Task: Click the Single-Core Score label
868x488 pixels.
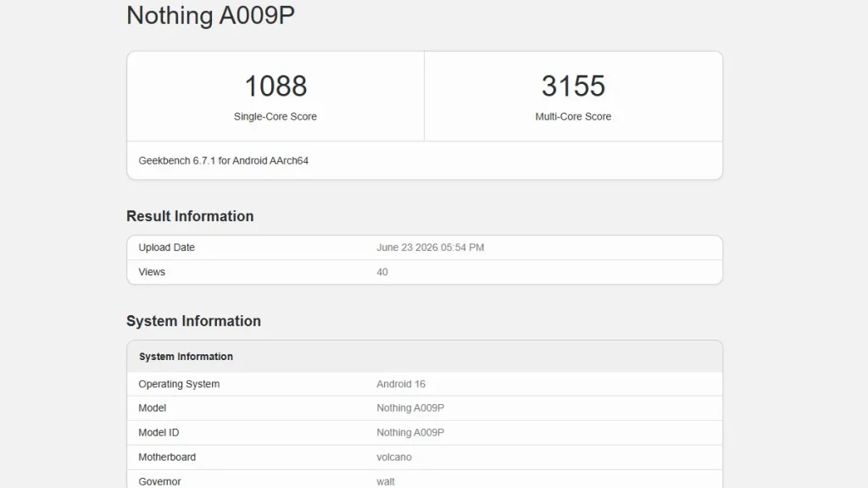Action: coord(275,117)
